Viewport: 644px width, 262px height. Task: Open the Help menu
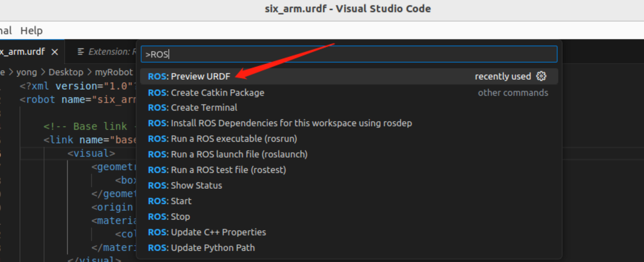coord(31,31)
